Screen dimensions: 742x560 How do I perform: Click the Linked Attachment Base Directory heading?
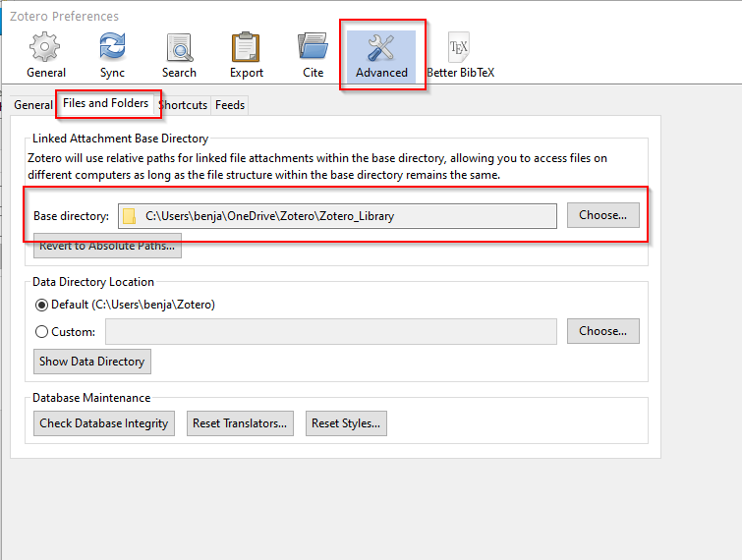(120, 139)
